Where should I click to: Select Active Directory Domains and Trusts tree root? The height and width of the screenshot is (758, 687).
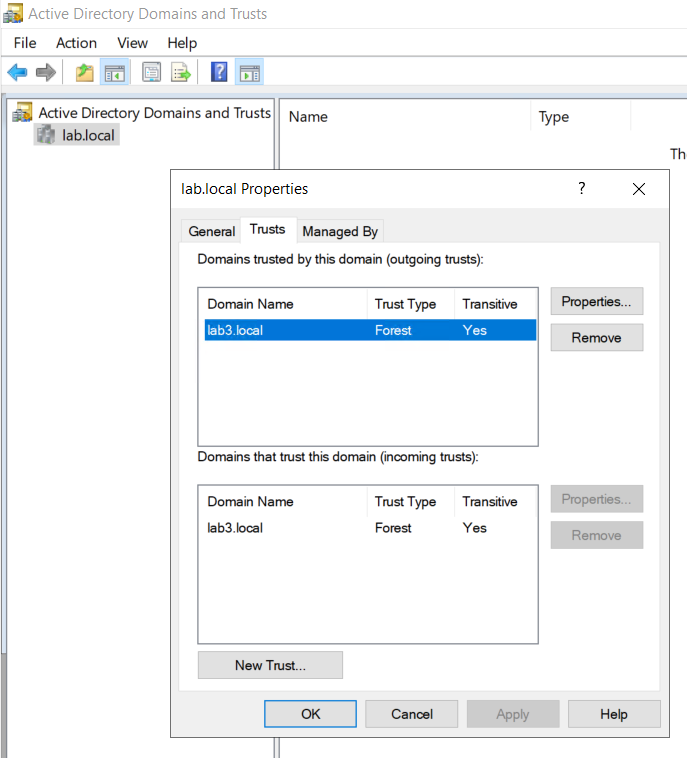click(155, 113)
